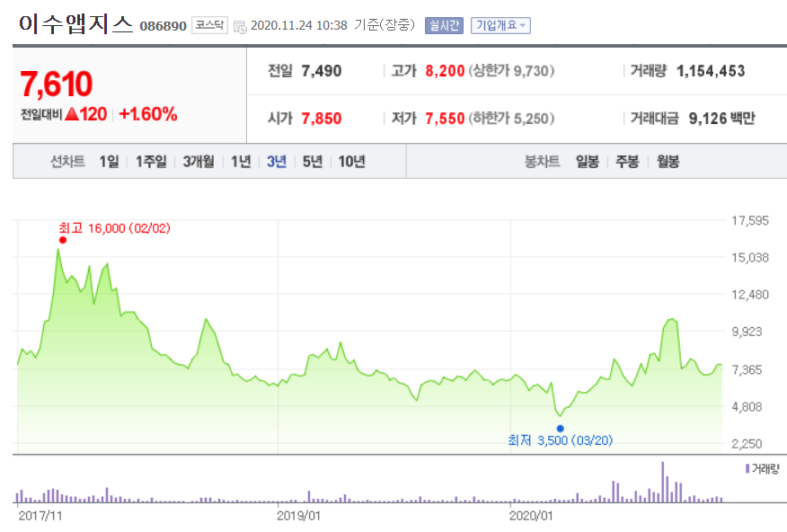Screen dimensions: 787x532
Task: Click the 최고 16,000 (02/02) label
Action: 114,228
